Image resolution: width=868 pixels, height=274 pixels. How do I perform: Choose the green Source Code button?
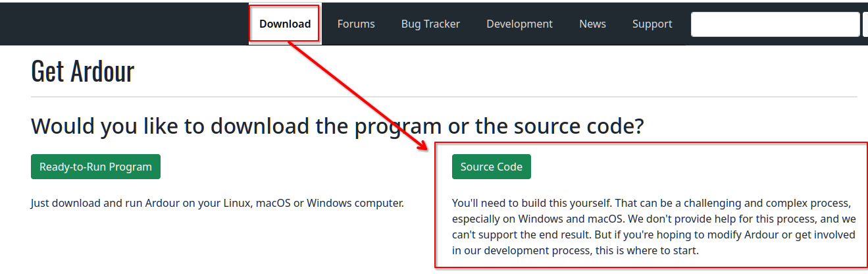[x=491, y=167]
